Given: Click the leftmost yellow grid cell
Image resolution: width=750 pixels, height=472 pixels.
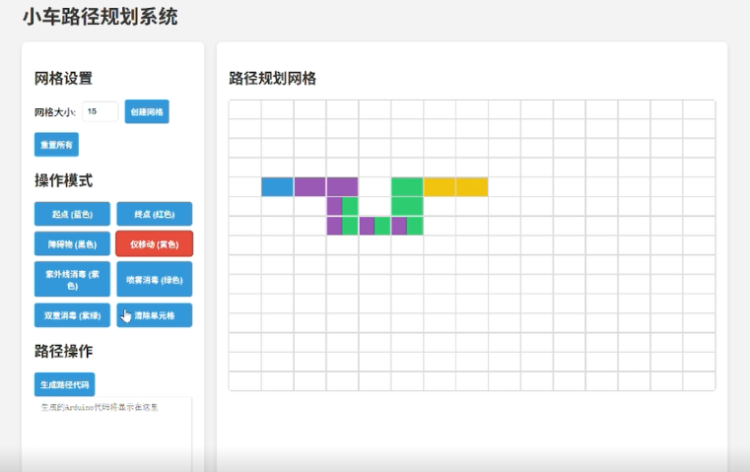Looking at the screenshot, I should coord(439,187).
